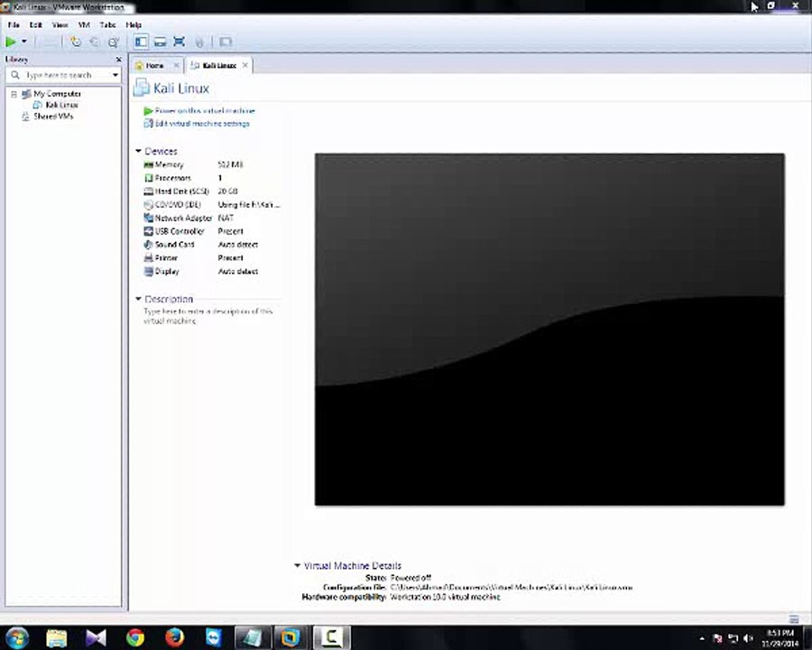Close the Home tab
Screen dimensions: 812x650
pyautogui.click(x=176, y=65)
